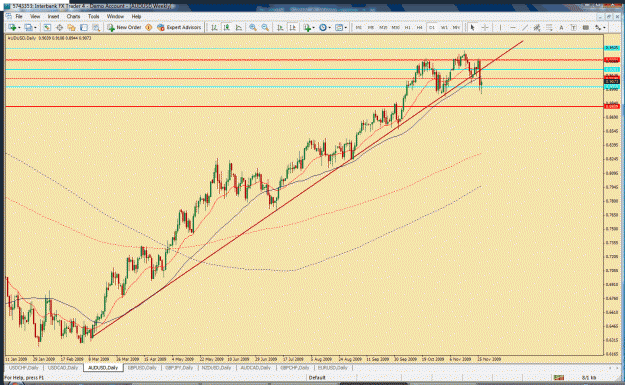Switch to the GBPJPY,Daily chart tab
The width and height of the screenshot is (625, 385).
179,368
